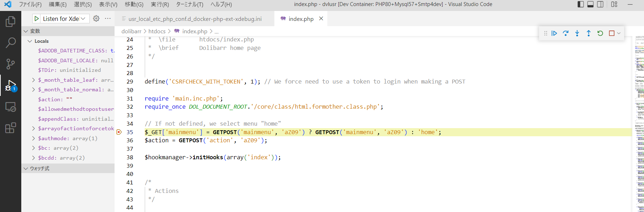The image size is (644, 212).
Task: Open the Source Control view
Action: pos(11,64)
